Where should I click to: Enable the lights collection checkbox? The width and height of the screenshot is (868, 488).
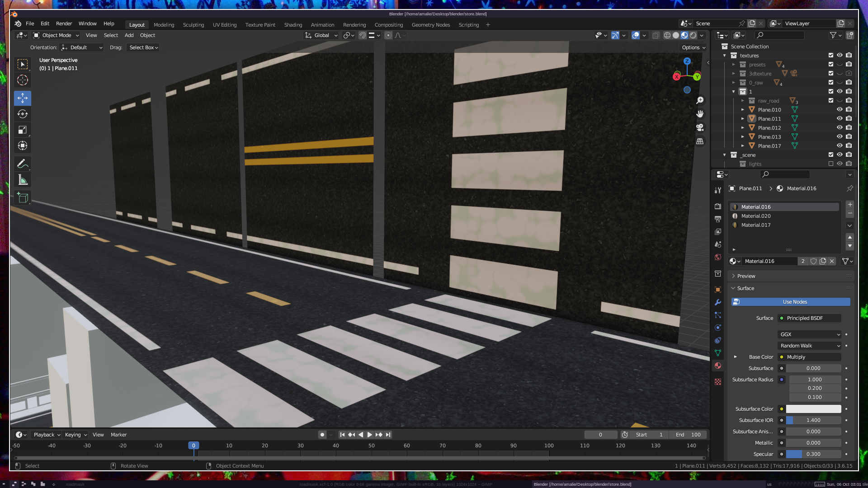pyautogui.click(x=830, y=164)
